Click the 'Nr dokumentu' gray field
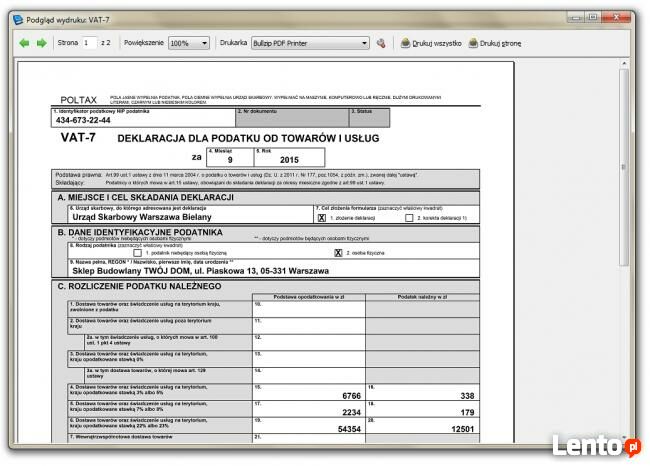 (x=292, y=118)
